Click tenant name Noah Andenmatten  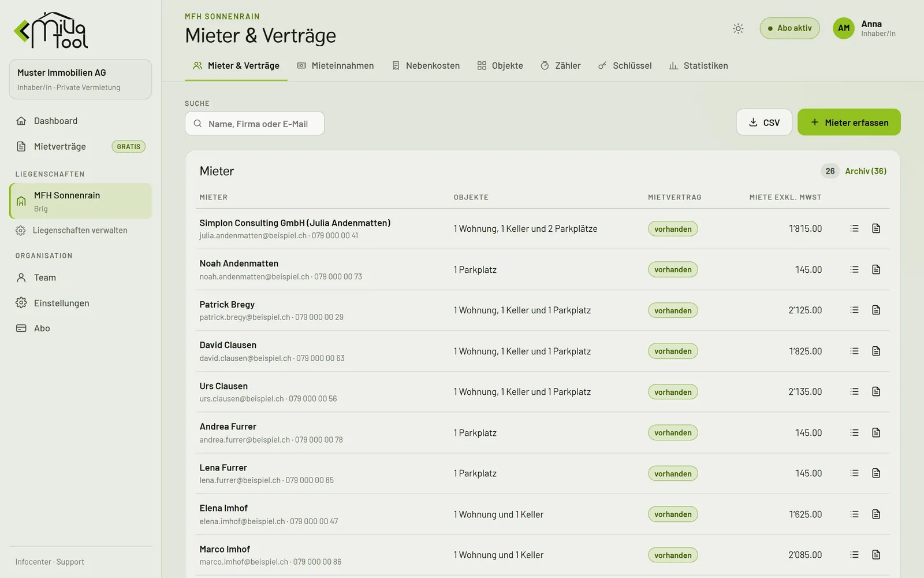[x=239, y=264]
